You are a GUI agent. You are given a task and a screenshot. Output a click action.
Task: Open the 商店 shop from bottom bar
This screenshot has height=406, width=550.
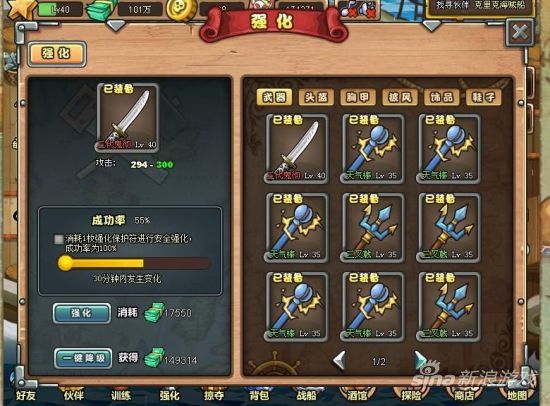tap(464, 395)
